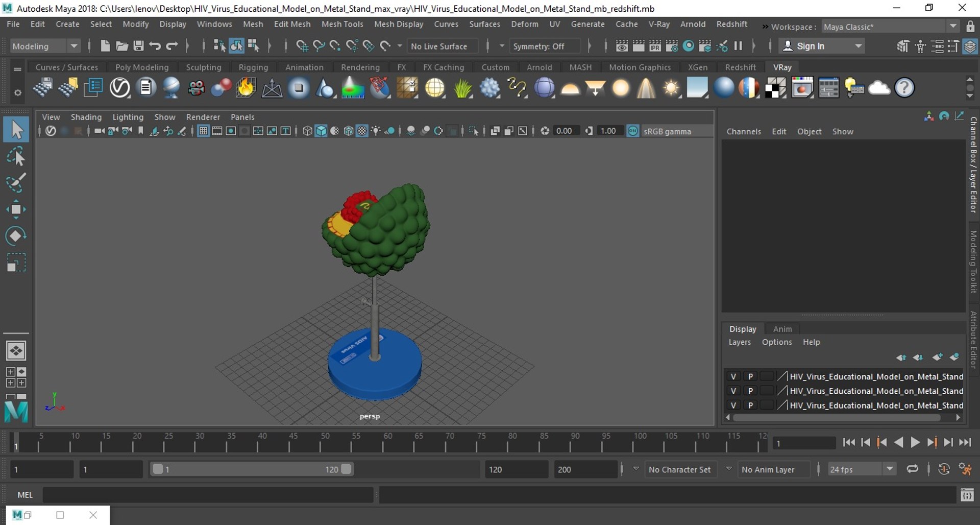Click the New Scene file icon
Screen dimensions: 980x525
coord(105,46)
